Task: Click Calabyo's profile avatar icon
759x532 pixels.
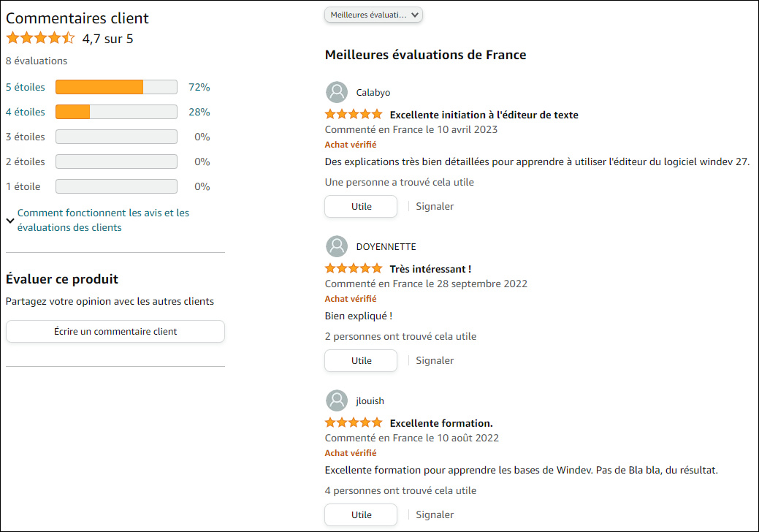Action: (337, 92)
